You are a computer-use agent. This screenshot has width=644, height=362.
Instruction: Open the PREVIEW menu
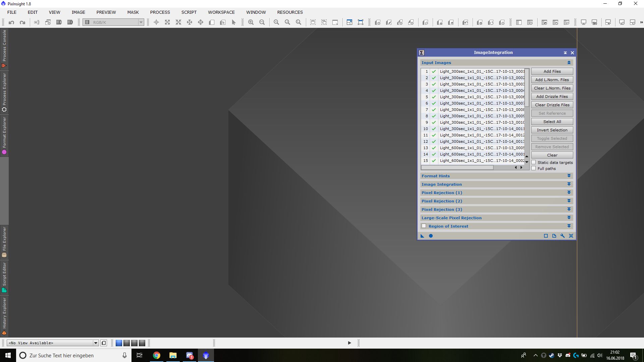(106, 12)
